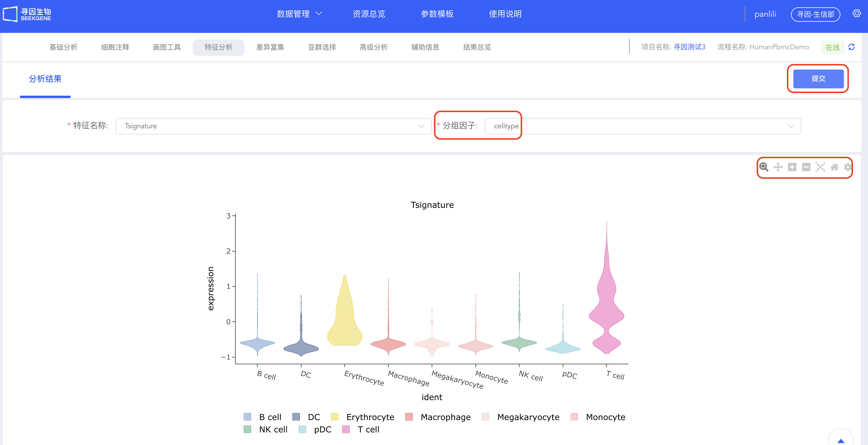Click the autoscale chart icon
Screen dimensions: 868x445
click(820, 167)
